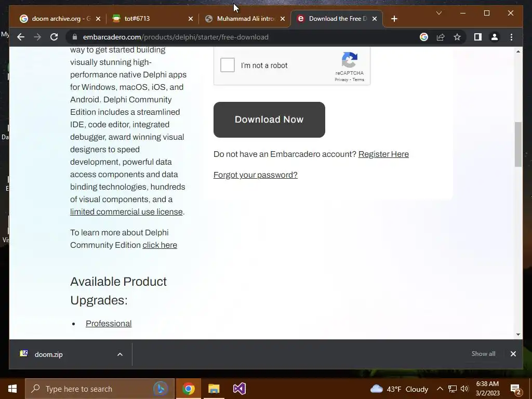The image size is (532, 399).
Task: Open the Chrome profile menu
Action: pyautogui.click(x=495, y=37)
